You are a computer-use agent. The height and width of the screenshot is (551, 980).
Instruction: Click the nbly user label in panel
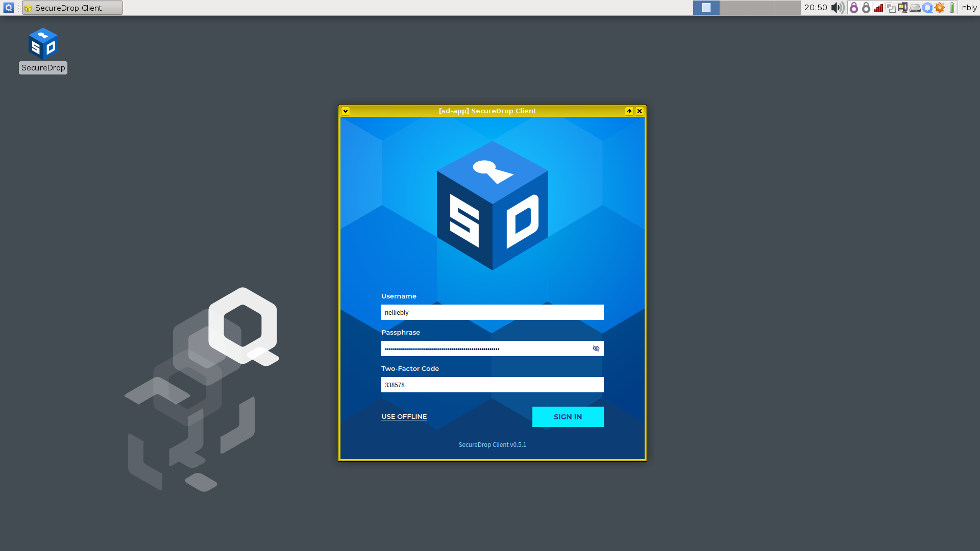pos(969,8)
